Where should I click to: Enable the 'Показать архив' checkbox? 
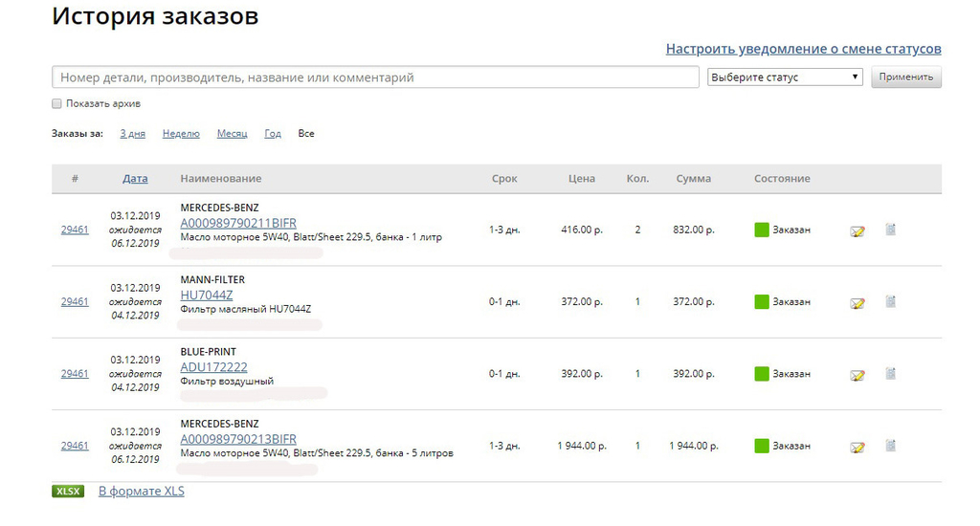click(x=56, y=103)
